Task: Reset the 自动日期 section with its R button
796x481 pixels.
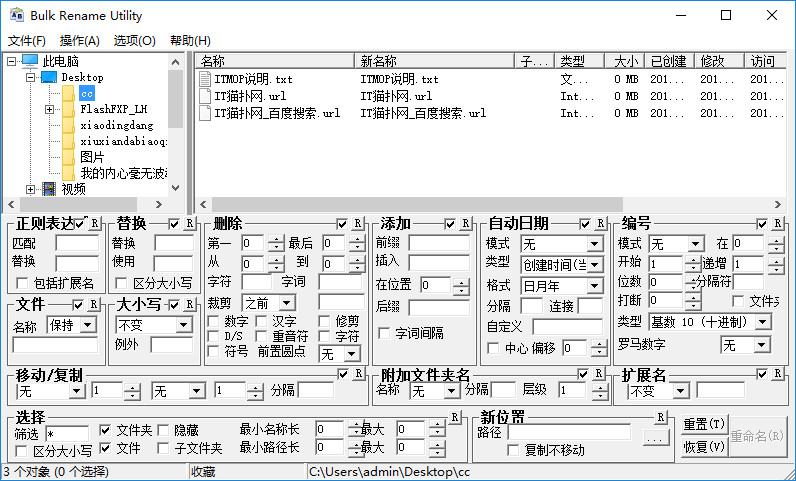Action: (601, 223)
